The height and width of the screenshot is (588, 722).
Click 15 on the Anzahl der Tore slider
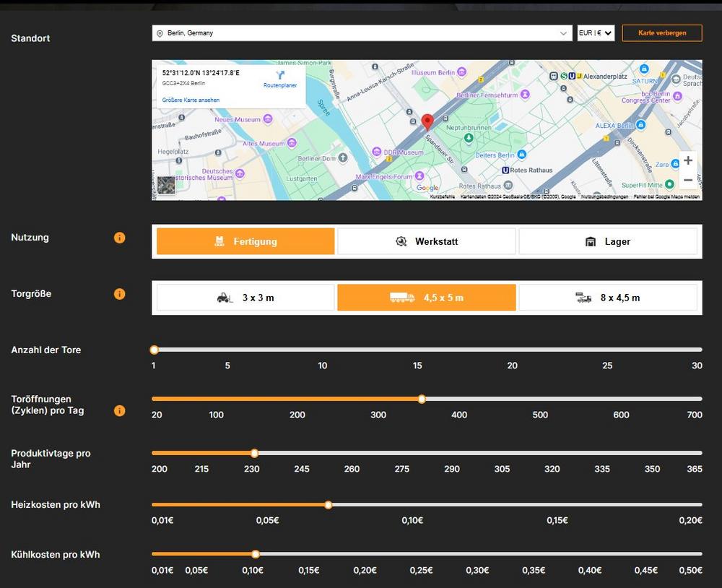[417, 350]
